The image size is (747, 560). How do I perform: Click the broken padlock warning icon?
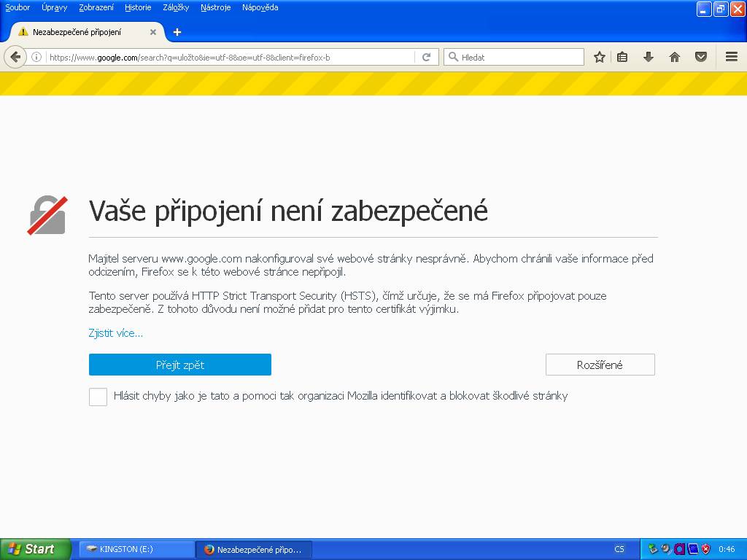(47, 215)
